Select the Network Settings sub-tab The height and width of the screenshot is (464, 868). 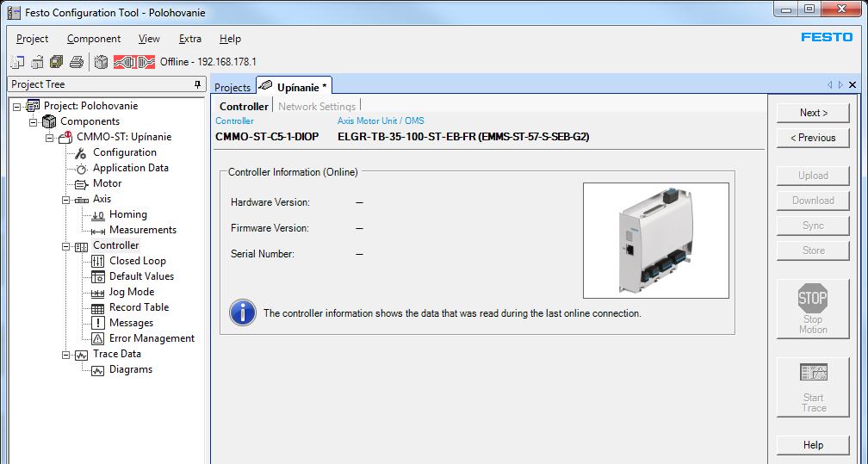[317, 106]
